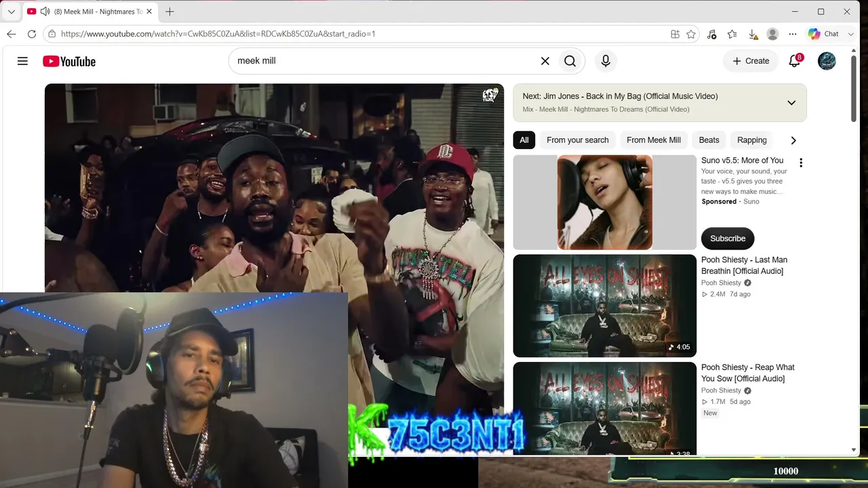Click the Subscribe button on Suno ad
This screenshot has width=868, height=488.
pos(728,239)
